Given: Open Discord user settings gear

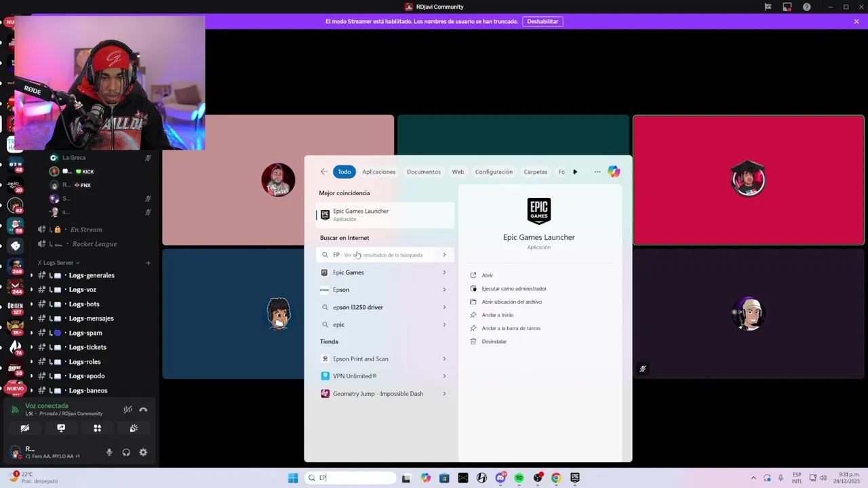Looking at the screenshot, I should click(143, 452).
